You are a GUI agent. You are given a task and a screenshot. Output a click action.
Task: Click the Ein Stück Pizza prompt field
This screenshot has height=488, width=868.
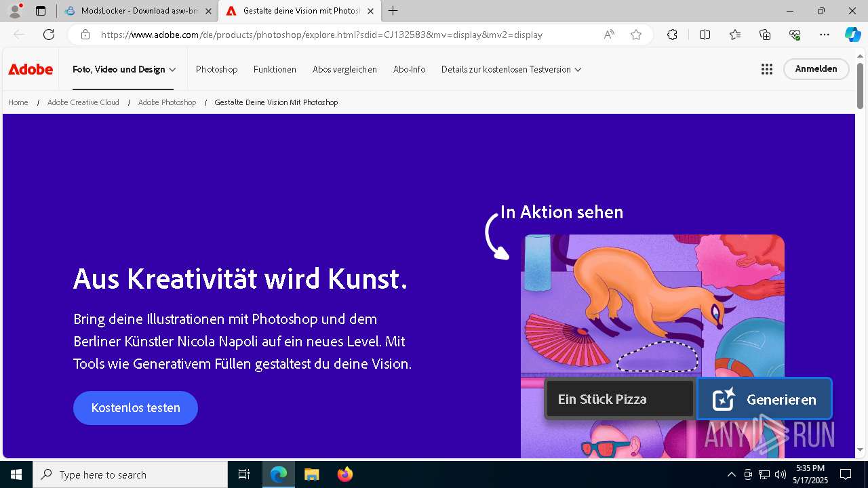click(620, 399)
